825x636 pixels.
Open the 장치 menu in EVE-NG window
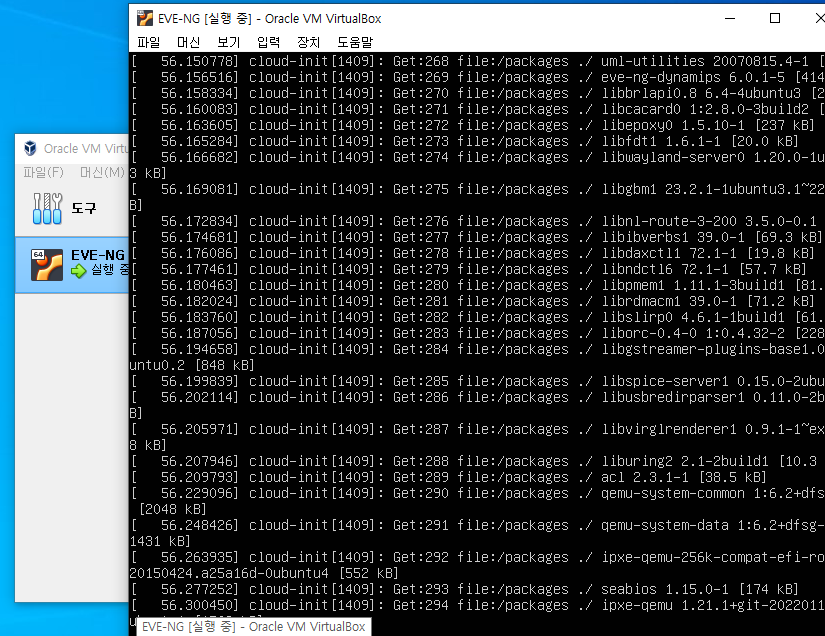click(308, 42)
